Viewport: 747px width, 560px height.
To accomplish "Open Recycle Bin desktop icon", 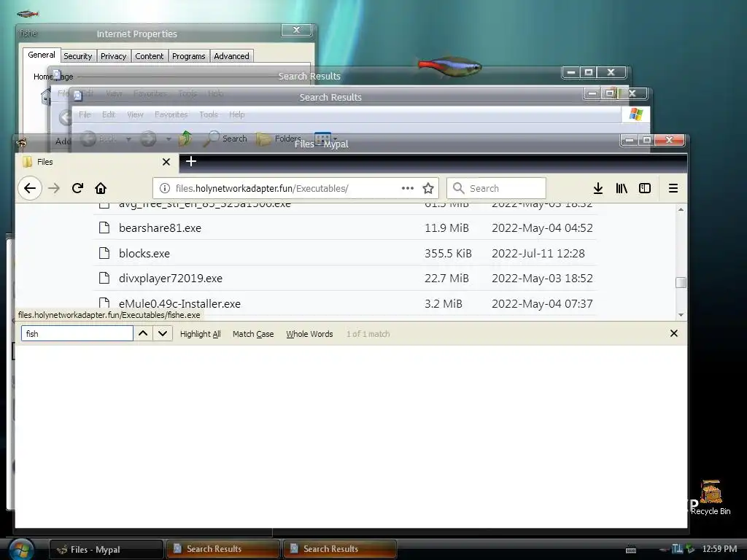I will click(x=711, y=497).
